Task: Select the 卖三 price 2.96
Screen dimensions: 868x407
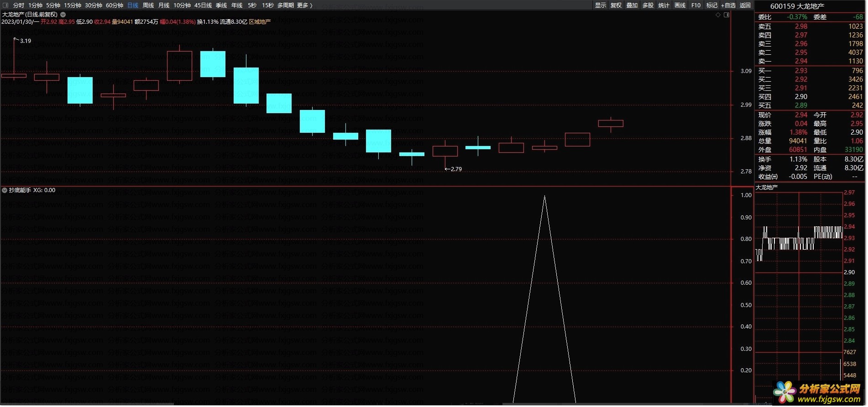Action: pos(801,44)
